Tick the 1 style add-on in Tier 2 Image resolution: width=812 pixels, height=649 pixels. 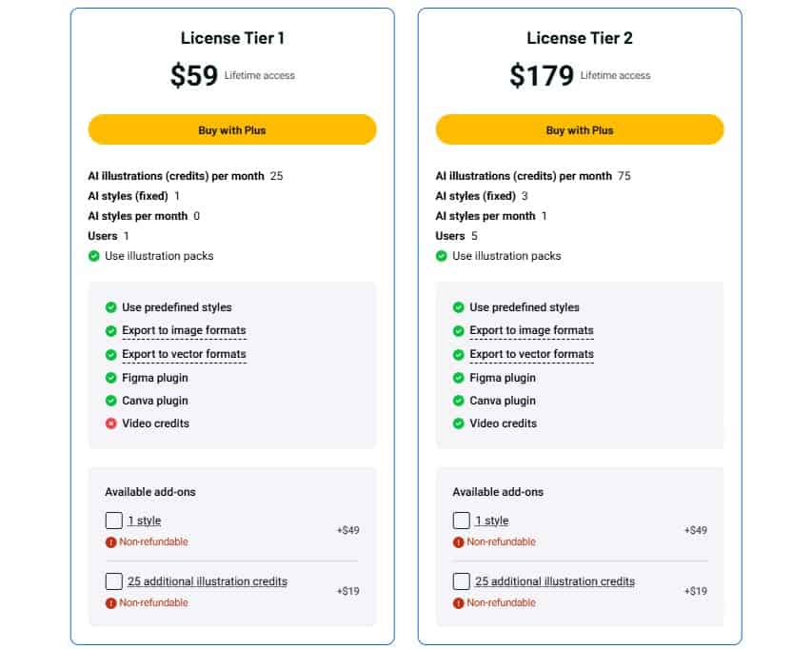462,521
